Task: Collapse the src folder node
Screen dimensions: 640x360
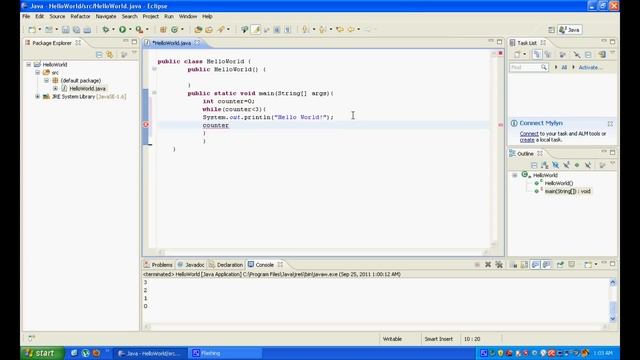Action: tap(38, 72)
